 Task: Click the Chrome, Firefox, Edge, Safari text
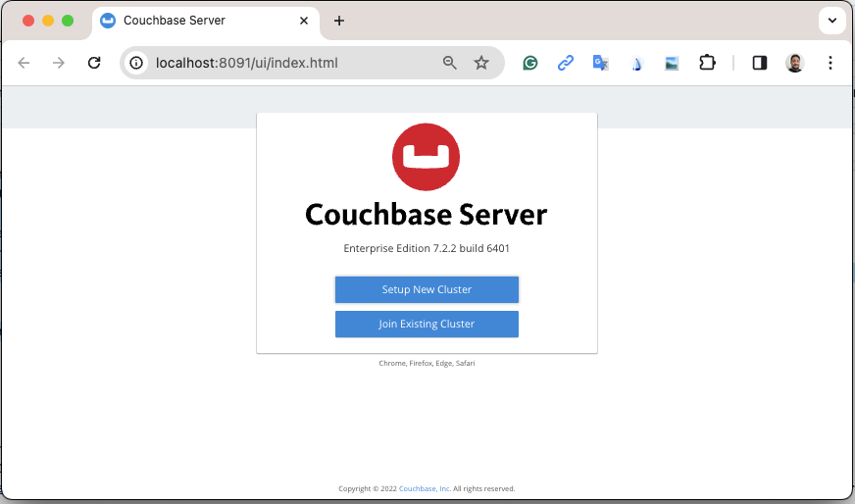pyautogui.click(x=427, y=363)
